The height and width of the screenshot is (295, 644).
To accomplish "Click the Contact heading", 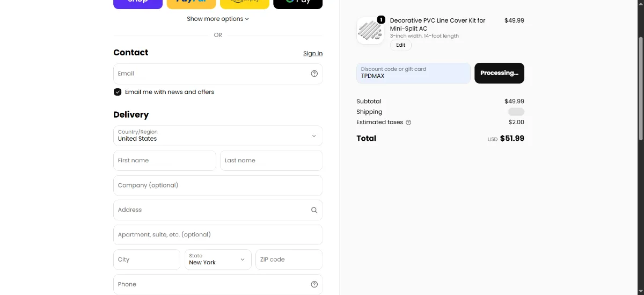I will pos(130,53).
